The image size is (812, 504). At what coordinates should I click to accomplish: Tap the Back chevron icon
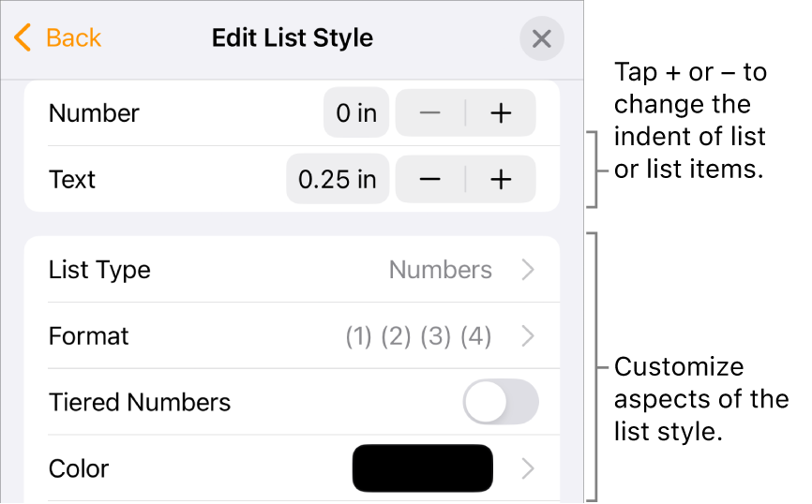[23, 37]
